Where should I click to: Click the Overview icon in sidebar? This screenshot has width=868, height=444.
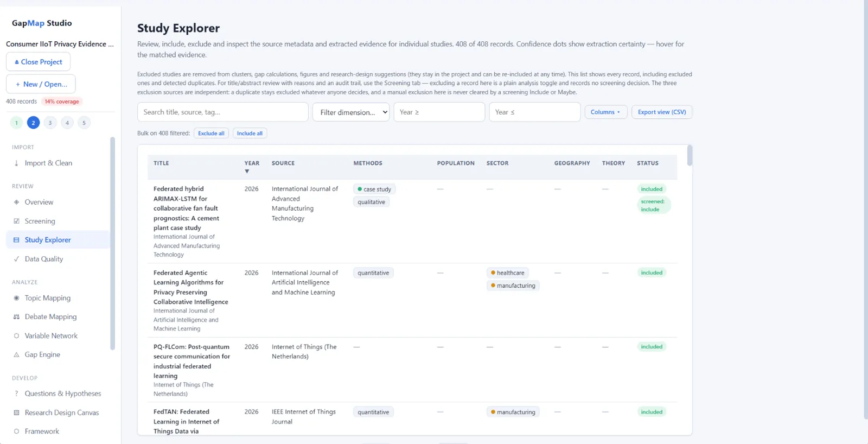tap(16, 202)
